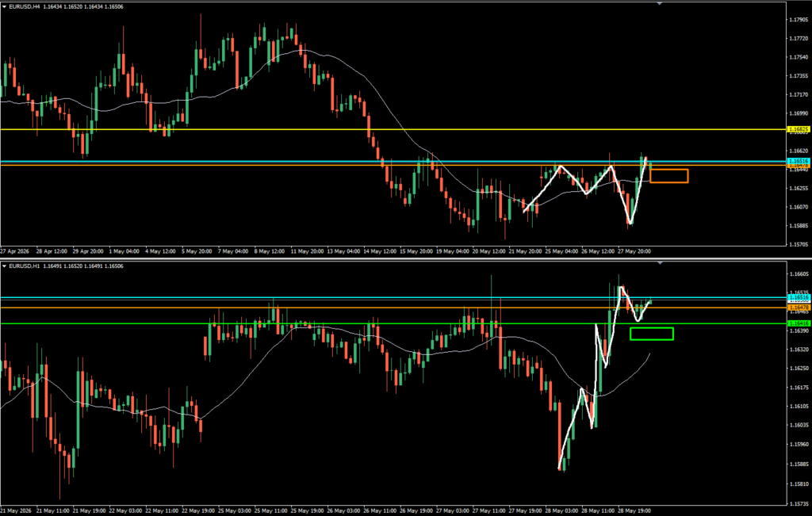Click the green 1.16416 price label

point(798,323)
